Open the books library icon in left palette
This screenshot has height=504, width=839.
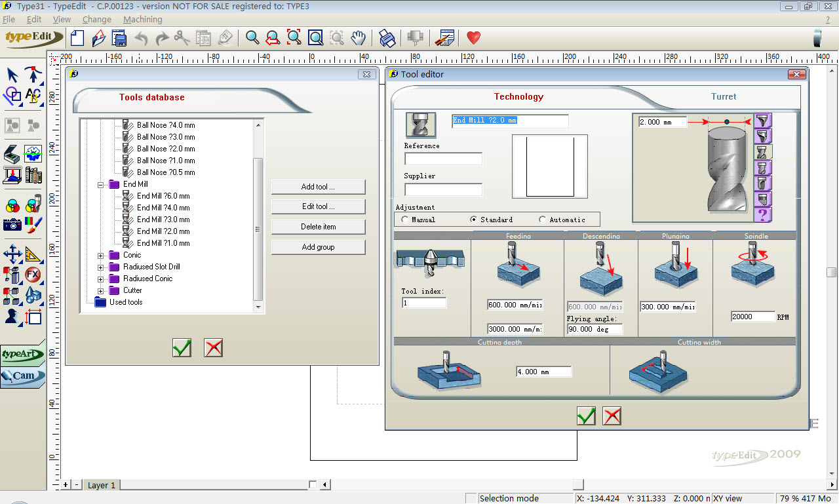(x=33, y=176)
